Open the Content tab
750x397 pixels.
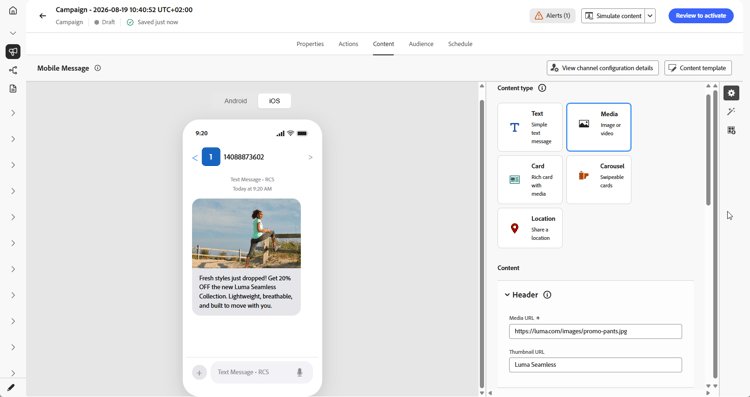tap(383, 44)
